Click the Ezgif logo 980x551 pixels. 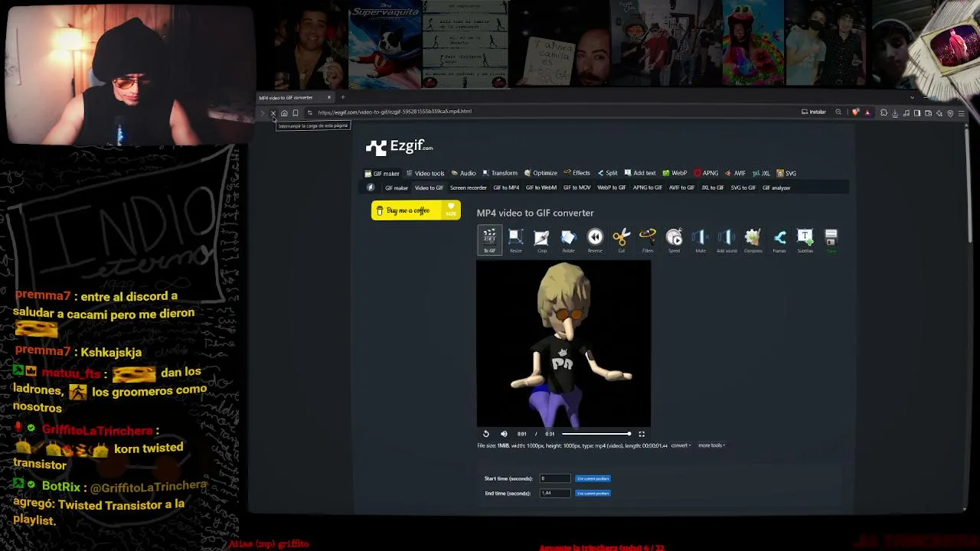coord(399,146)
